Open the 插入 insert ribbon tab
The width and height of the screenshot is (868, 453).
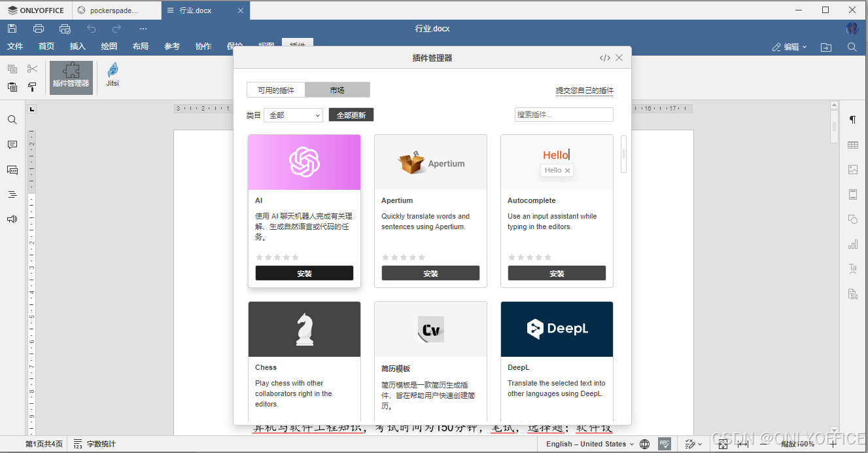pyautogui.click(x=78, y=46)
